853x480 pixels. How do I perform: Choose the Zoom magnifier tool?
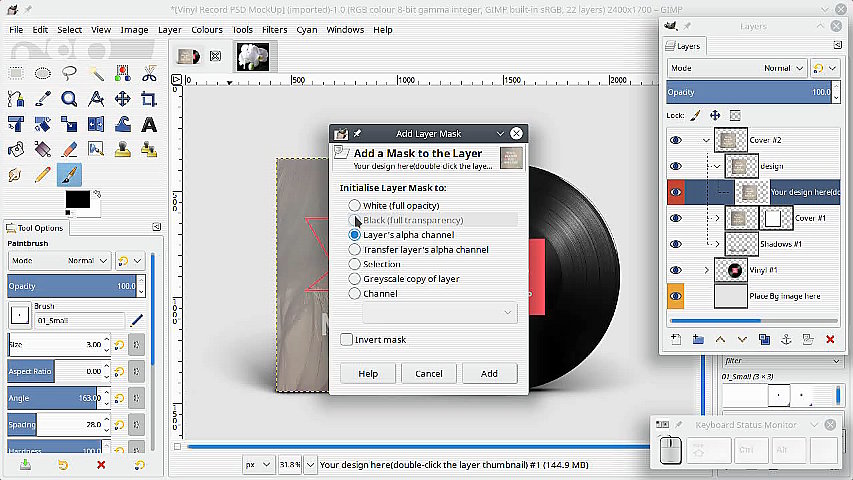(69, 99)
